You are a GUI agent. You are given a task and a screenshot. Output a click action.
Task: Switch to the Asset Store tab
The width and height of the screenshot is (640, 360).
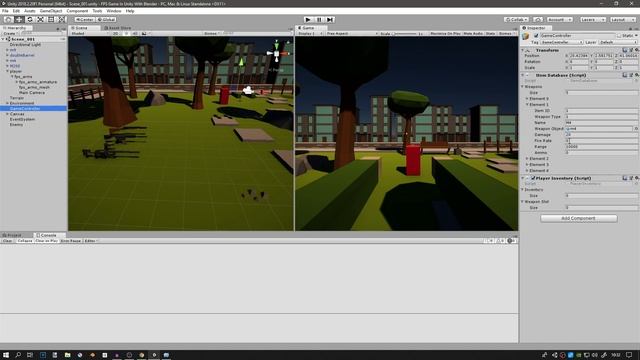point(118,28)
